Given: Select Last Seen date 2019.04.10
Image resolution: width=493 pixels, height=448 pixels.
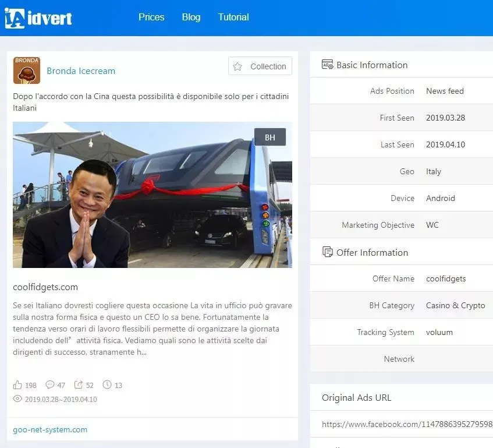Looking at the screenshot, I should click(x=445, y=144).
